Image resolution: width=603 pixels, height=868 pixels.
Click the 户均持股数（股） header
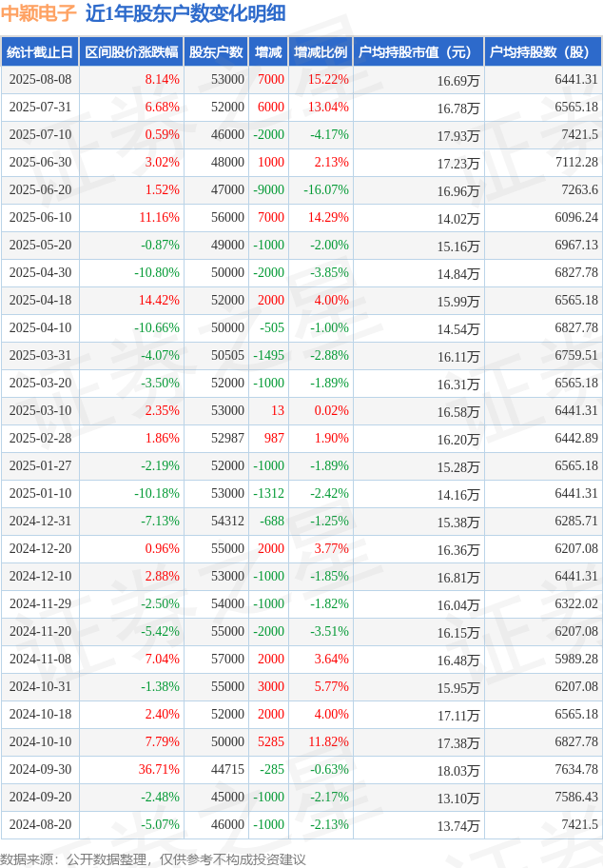(x=543, y=52)
